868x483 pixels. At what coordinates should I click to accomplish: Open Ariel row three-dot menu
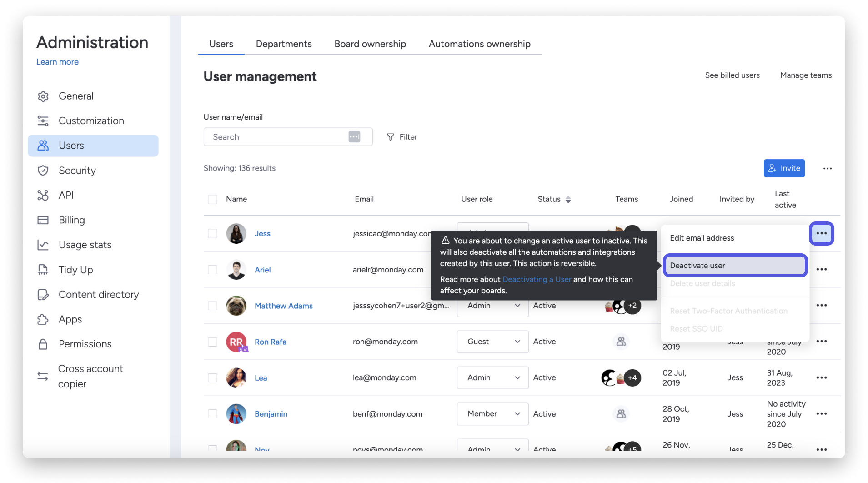821,269
